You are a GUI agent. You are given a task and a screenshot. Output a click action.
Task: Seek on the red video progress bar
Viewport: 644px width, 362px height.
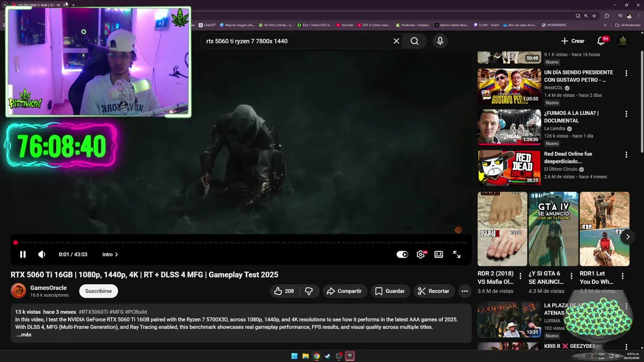242,243
